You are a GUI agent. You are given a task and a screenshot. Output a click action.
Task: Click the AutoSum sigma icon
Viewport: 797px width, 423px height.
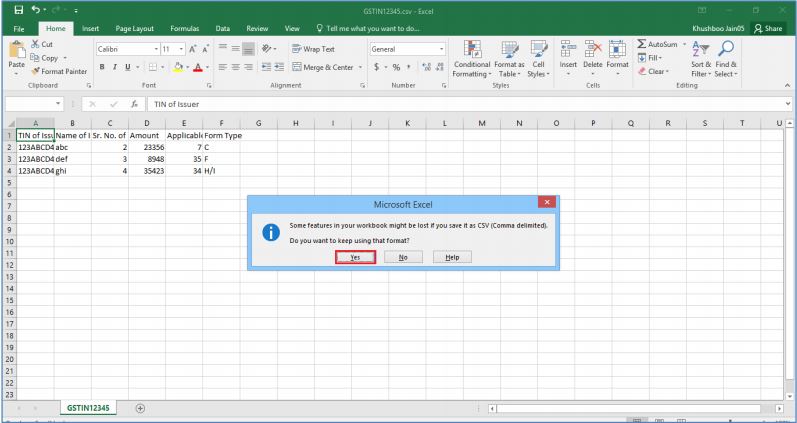642,45
